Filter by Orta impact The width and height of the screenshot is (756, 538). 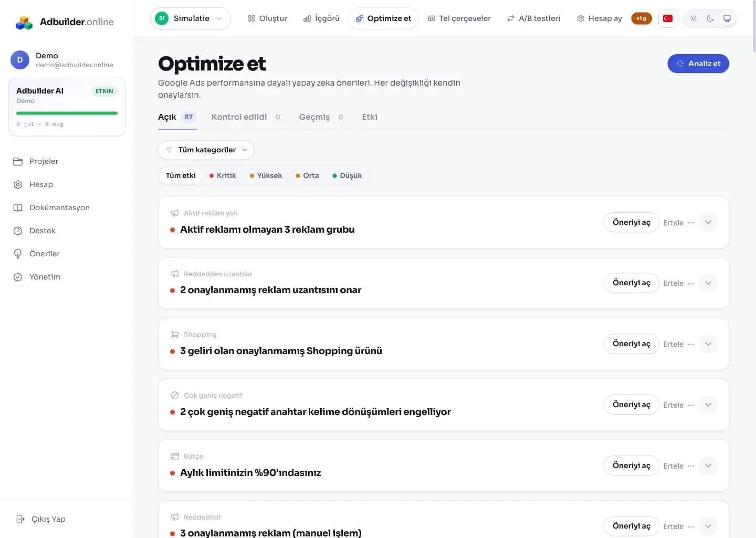click(307, 175)
